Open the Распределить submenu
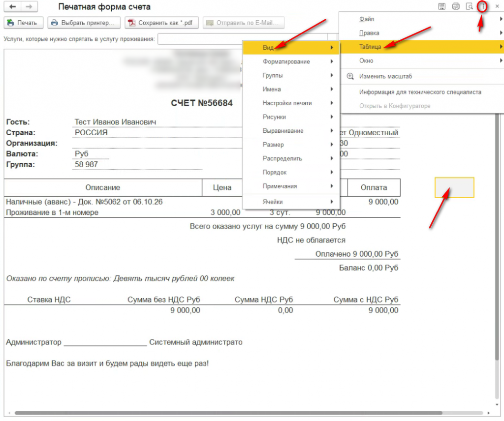The image size is (504, 421). [291, 158]
